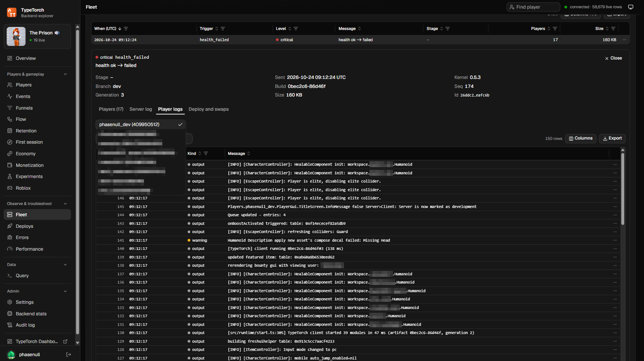Click the Columns button above player logs

(581, 138)
